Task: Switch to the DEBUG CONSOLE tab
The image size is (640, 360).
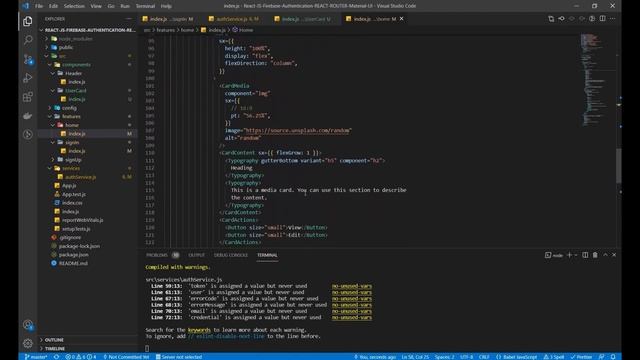Action: [x=231, y=255]
